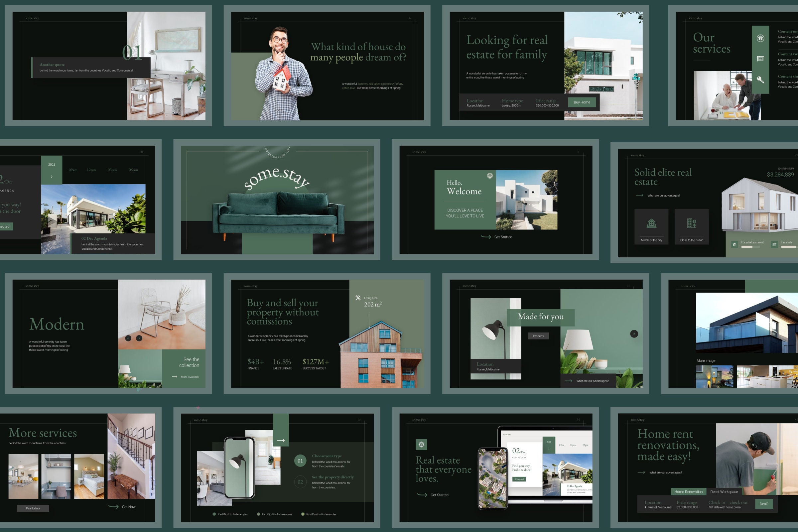This screenshot has width=798, height=532.
Task: Click the sale sign icon in Our services
Action: [x=760, y=59]
